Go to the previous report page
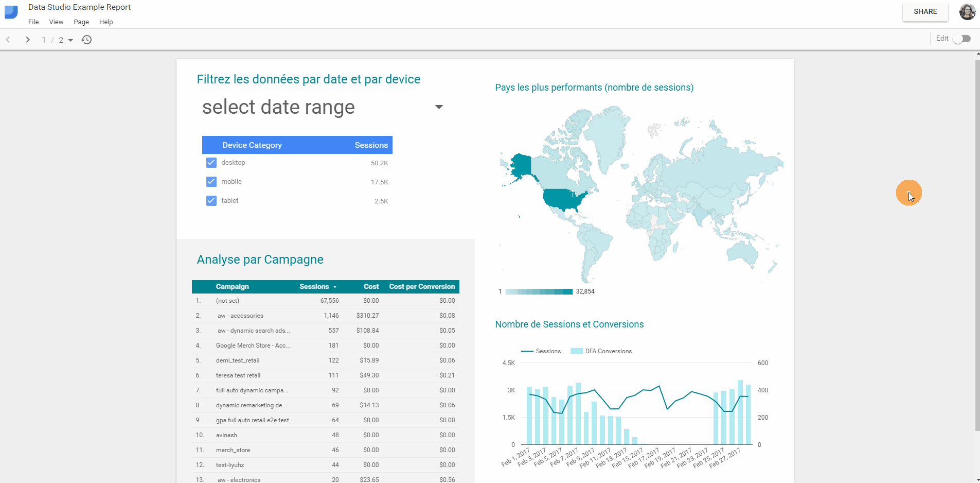 click(x=8, y=40)
